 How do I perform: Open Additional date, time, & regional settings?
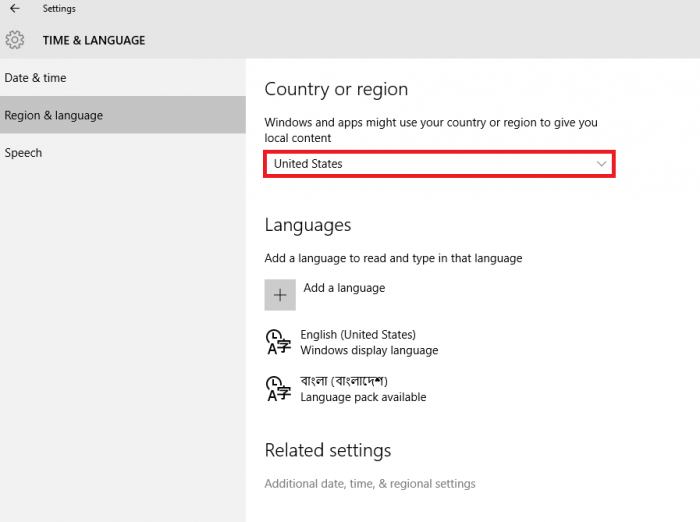[x=370, y=484]
